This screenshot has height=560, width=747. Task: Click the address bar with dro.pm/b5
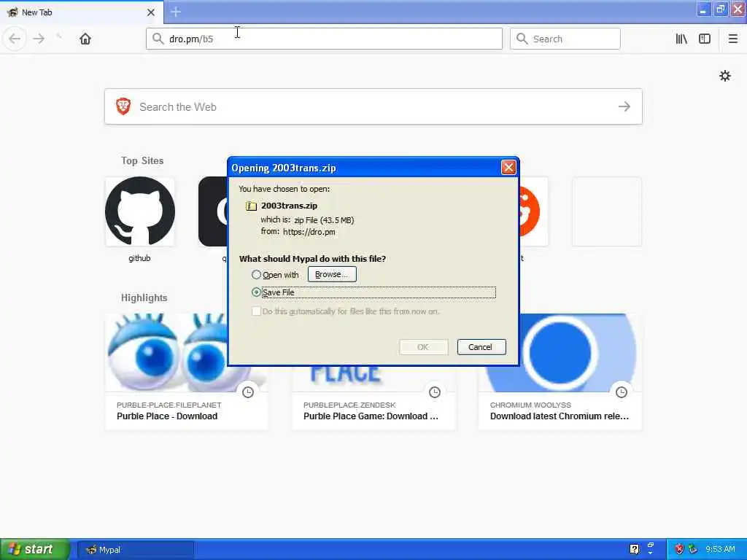pyautogui.click(x=324, y=39)
